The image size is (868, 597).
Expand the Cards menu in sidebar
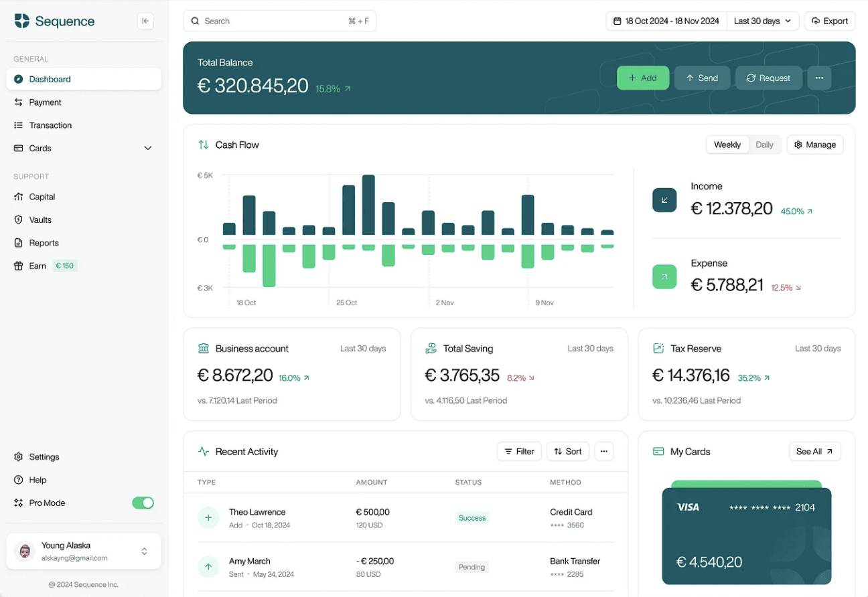coord(148,148)
